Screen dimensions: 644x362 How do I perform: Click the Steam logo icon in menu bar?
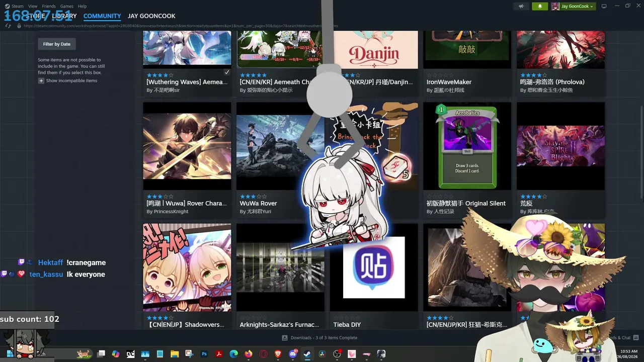[x=7, y=6]
